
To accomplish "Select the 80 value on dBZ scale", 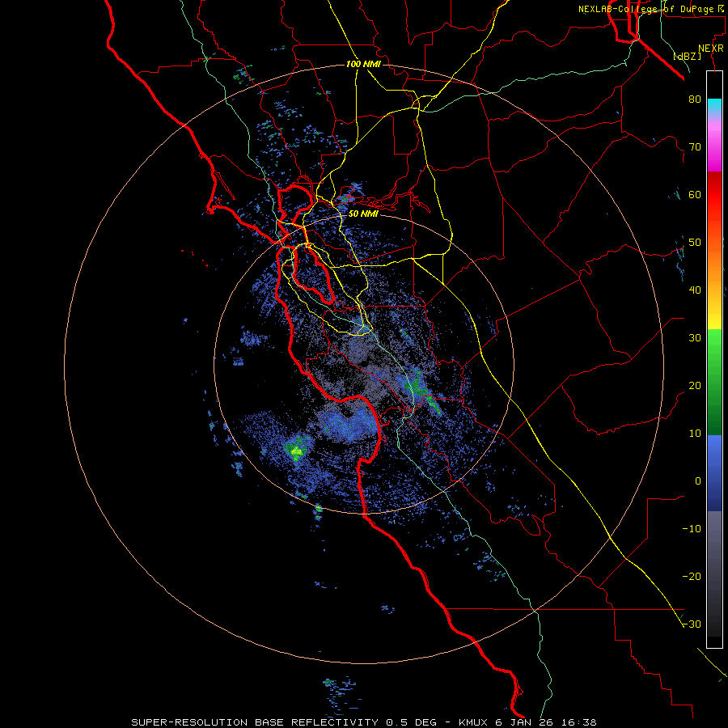I will click(695, 99).
